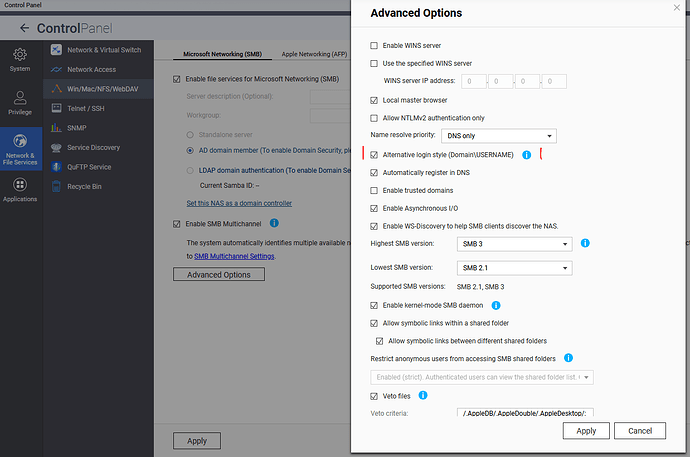The height and width of the screenshot is (457, 690).
Task: Click Cancel in Advanced Options dialog
Action: coord(640,430)
